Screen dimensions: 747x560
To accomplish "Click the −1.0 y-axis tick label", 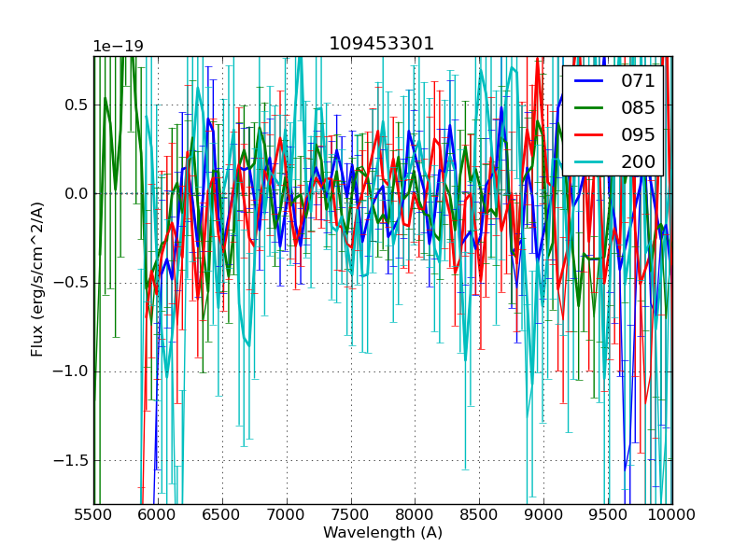I will click(x=69, y=371).
